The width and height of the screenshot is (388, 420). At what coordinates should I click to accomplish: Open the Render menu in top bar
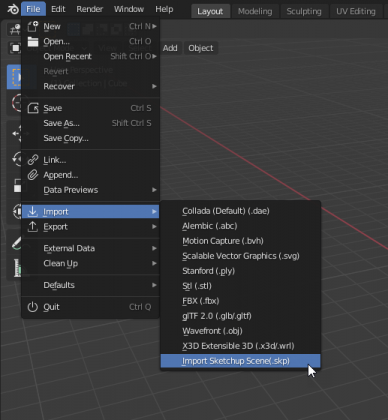tap(89, 9)
